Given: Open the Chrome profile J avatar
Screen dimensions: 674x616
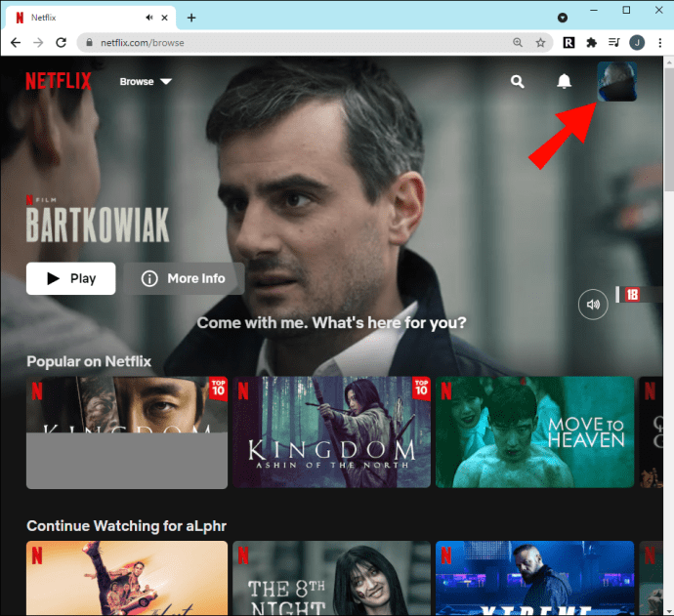Looking at the screenshot, I should pyautogui.click(x=637, y=43).
